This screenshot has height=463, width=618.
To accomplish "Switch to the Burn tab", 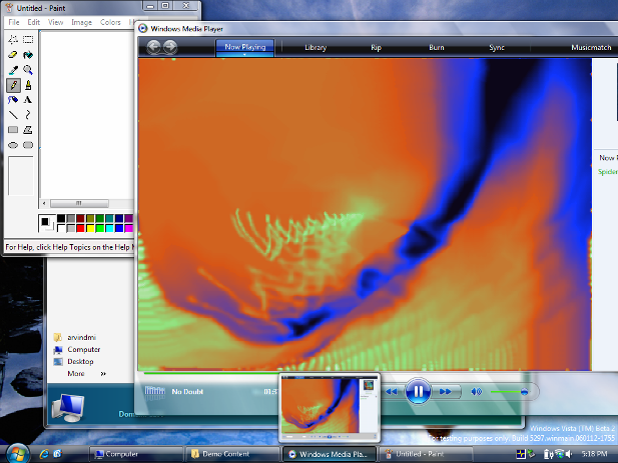I will coord(437,48).
